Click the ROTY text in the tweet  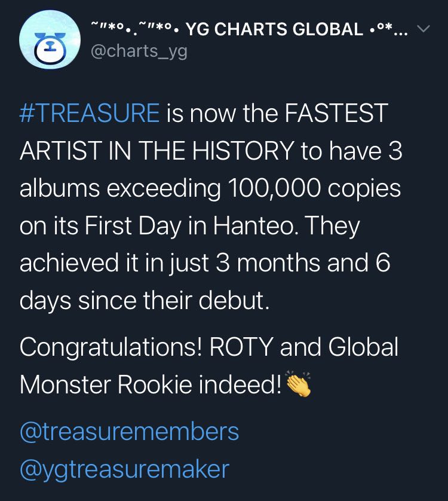(x=241, y=347)
